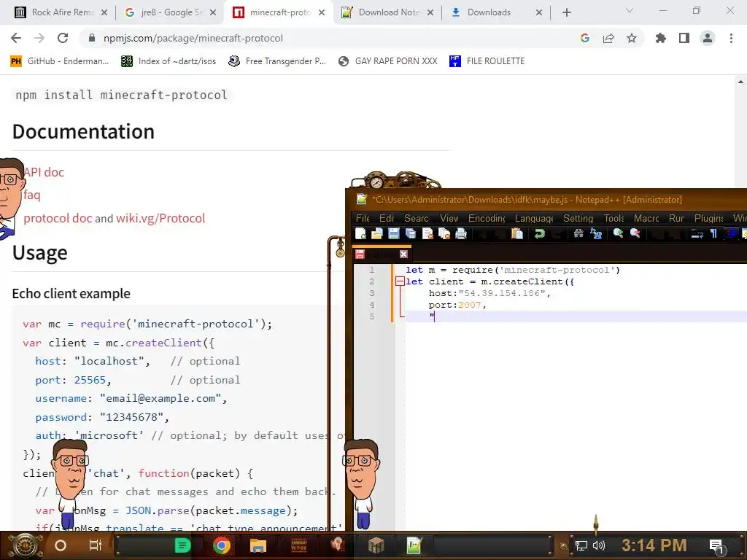Close the Downloads Chrome tab
This screenshot has height=560, width=747.
point(539,12)
